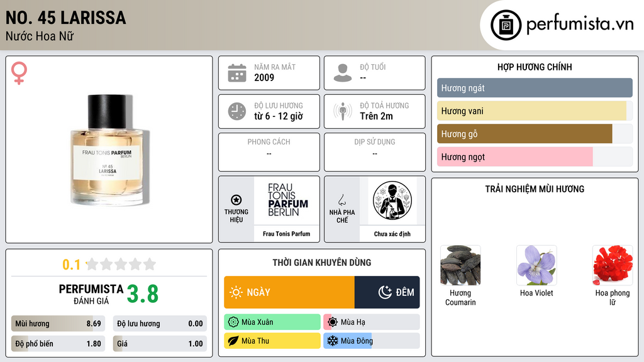Select the Mùa Xuân season bar
This screenshot has height=362, width=644.
point(272,322)
